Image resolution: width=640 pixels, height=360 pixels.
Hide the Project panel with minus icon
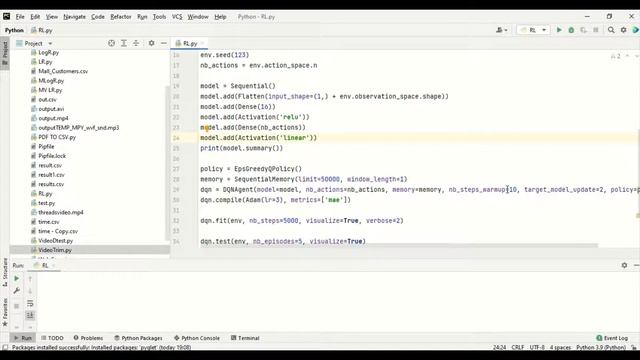coord(164,43)
